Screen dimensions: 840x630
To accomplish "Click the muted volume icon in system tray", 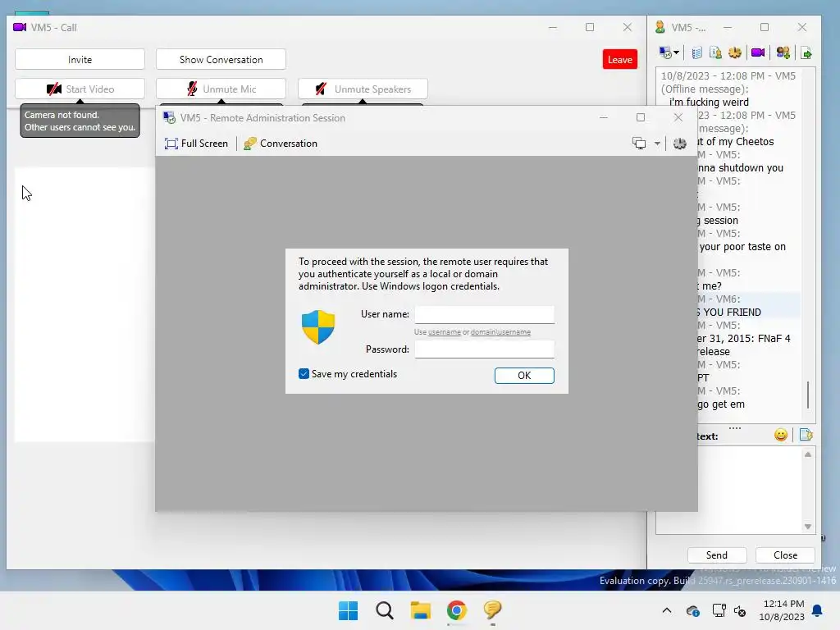I will [741, 610].
